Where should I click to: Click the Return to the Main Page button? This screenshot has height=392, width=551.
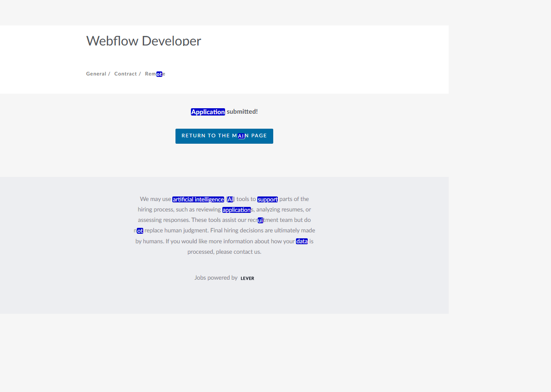[224, 136]
